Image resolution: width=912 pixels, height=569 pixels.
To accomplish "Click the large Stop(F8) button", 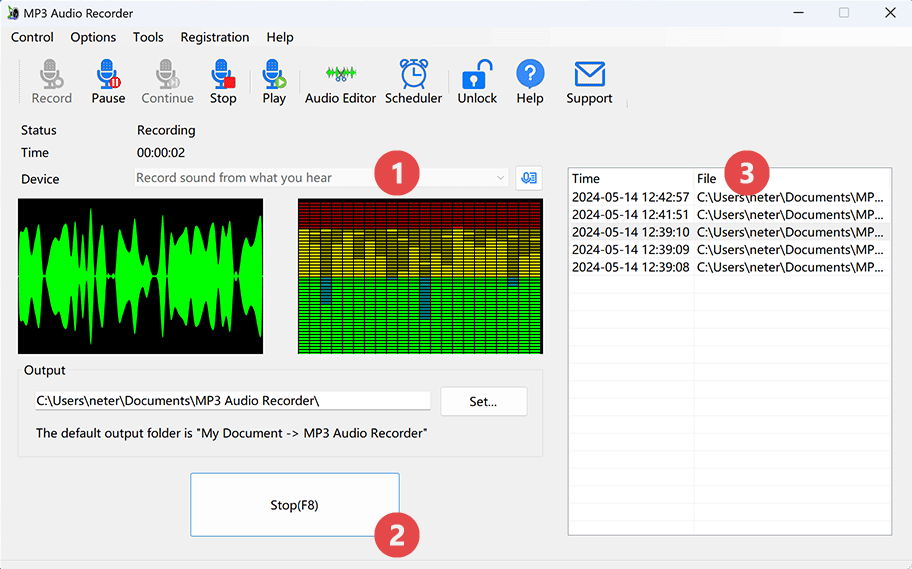I will coord(294,505).
